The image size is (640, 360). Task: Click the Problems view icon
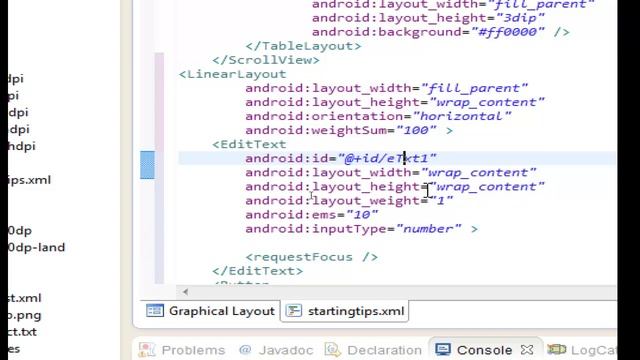[147, 350]
